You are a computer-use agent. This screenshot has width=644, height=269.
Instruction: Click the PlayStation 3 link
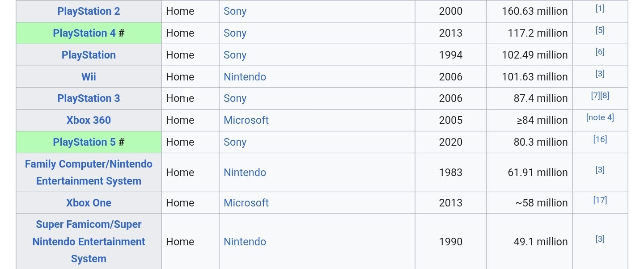pos(89,98)
